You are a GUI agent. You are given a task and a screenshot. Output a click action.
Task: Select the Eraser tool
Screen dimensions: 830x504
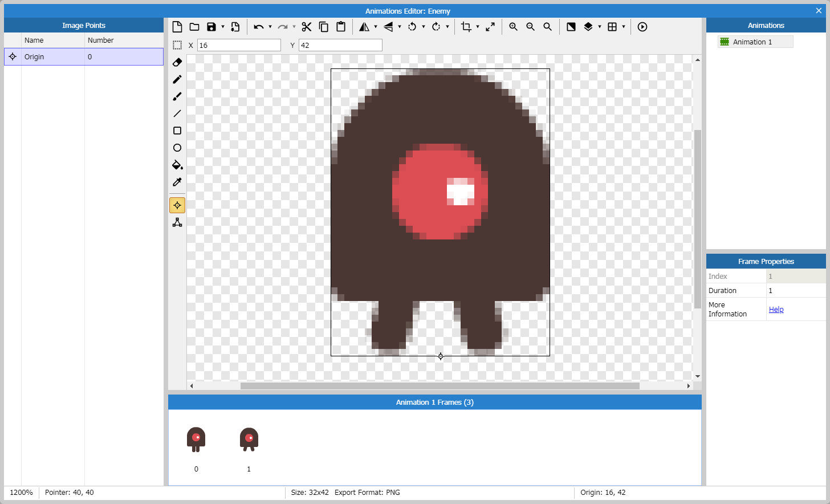[x=177, y=62]
